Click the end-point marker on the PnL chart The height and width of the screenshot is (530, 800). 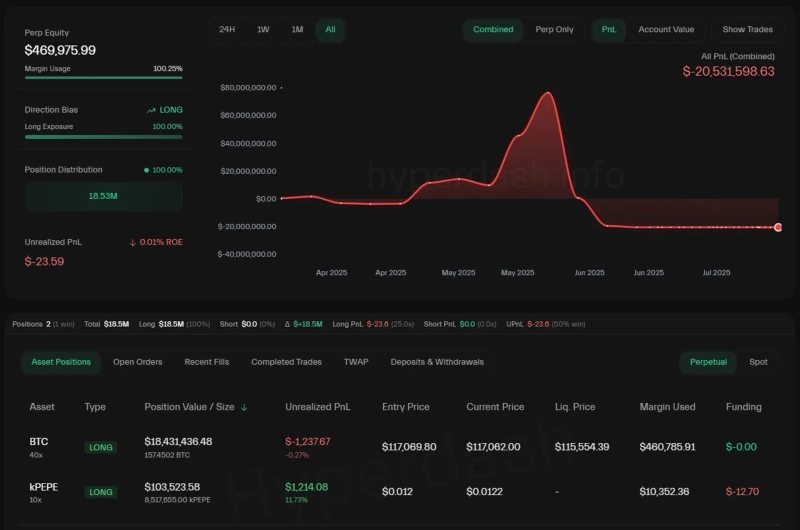pyautogui.click(x=778, y=227)
